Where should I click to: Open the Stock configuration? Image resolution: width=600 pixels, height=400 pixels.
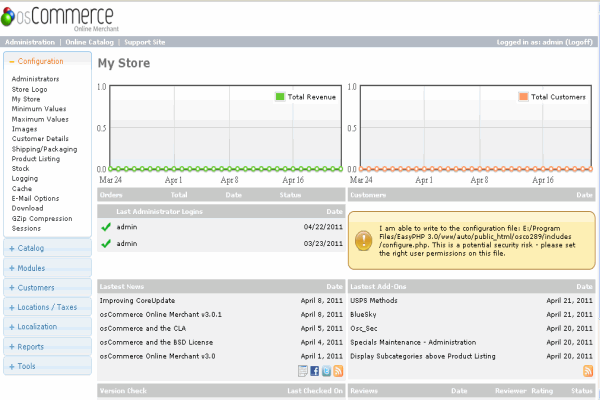tap(20, 168)
